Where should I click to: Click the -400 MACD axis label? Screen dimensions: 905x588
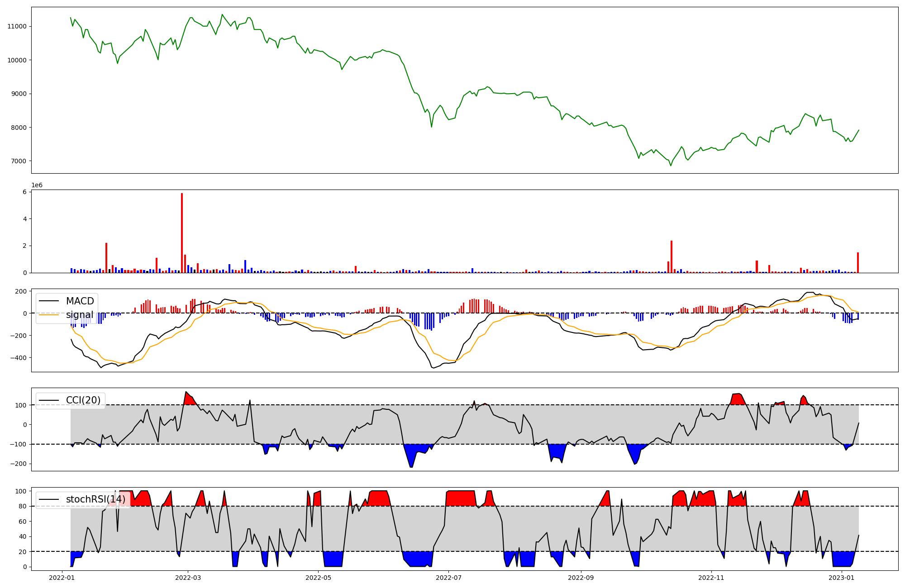[19, 358]
